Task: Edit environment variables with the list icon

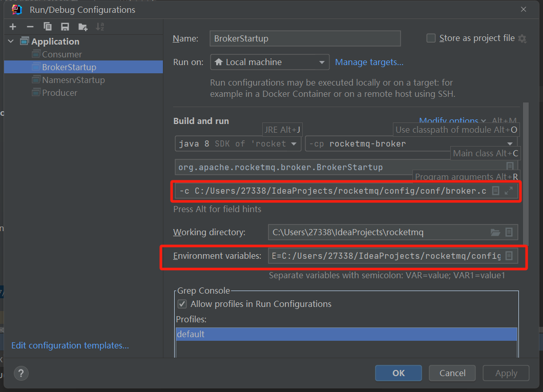Action: point(509,256)
